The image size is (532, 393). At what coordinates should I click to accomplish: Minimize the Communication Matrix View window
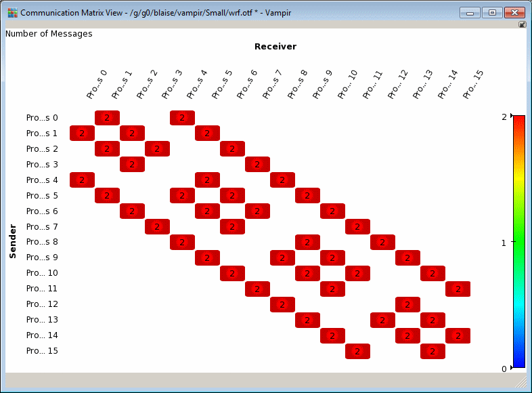[x=470, y=13]
